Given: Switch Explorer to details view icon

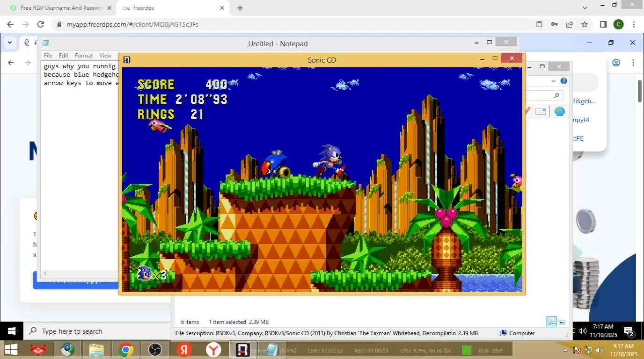Looking at the screenshot, I should point(552,322).
